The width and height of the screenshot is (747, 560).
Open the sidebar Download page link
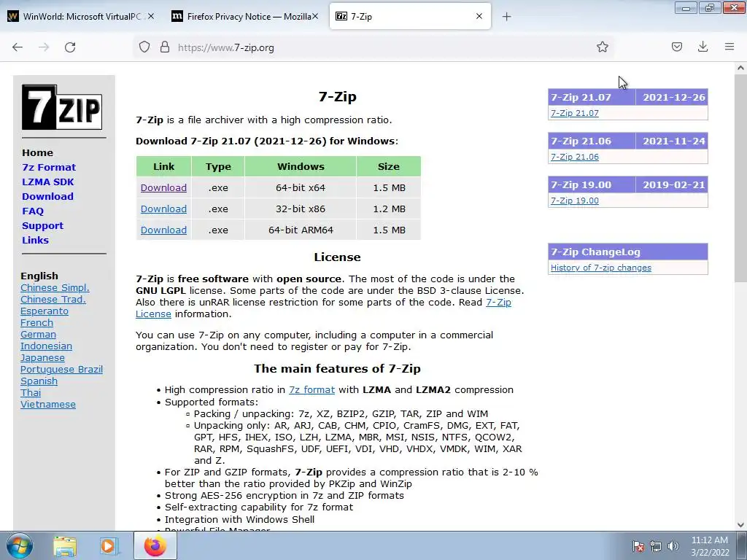click(47, 197)
